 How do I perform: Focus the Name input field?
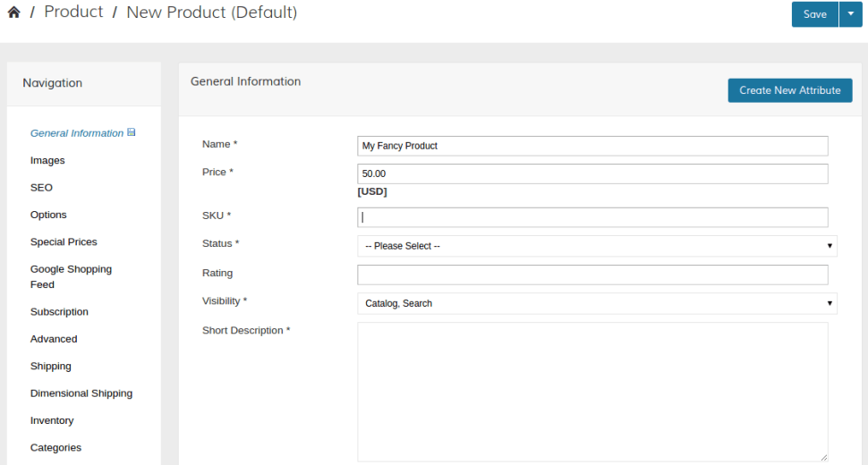[x=592, y=146]
